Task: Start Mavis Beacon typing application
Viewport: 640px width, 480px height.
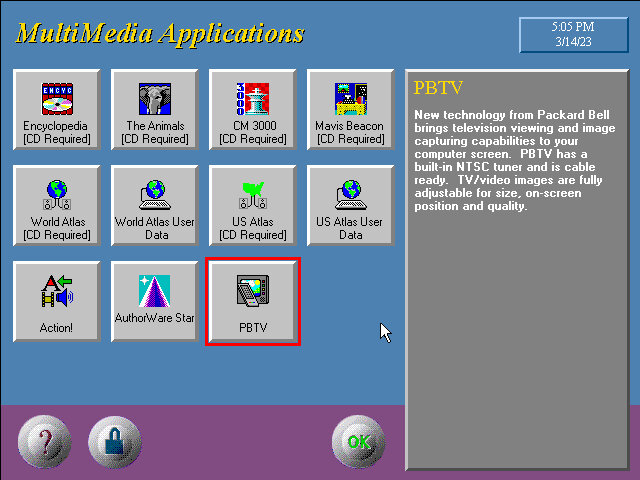Action: click(351, 110)
